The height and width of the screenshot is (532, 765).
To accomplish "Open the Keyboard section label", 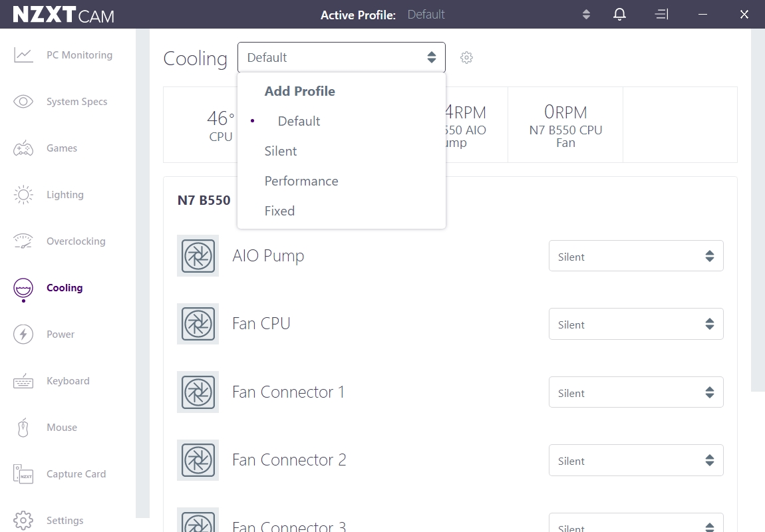I will pos(68,381).
